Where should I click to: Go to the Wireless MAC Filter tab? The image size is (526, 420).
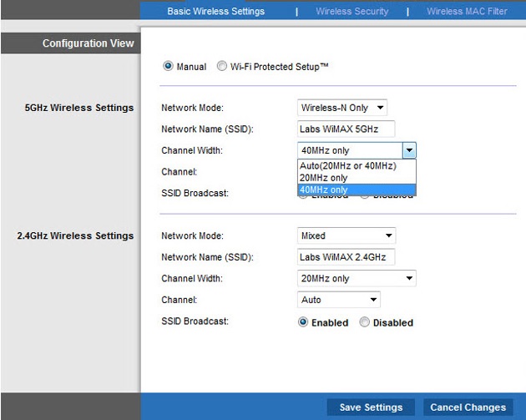[x=467, y=12]
